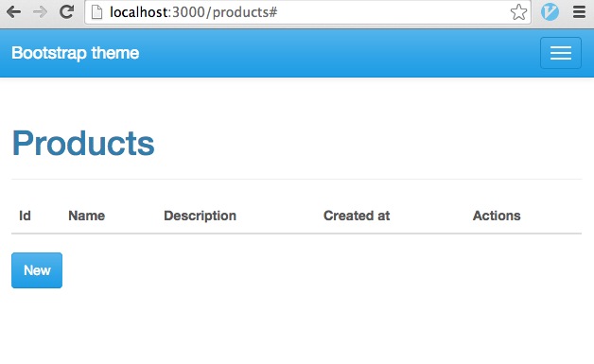594x364 pixels.
Task: Open the Bootstrap theme brand link
Action: (x=75, y=53)
